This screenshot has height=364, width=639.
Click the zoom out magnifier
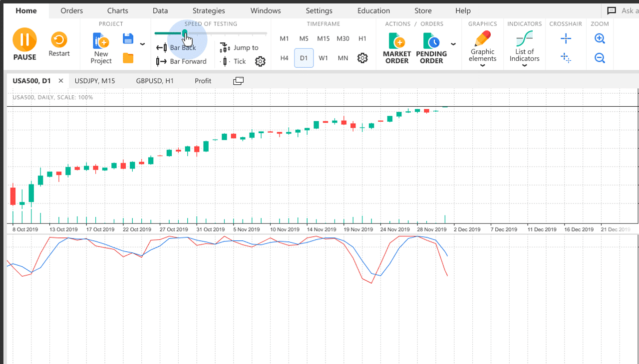600,58
